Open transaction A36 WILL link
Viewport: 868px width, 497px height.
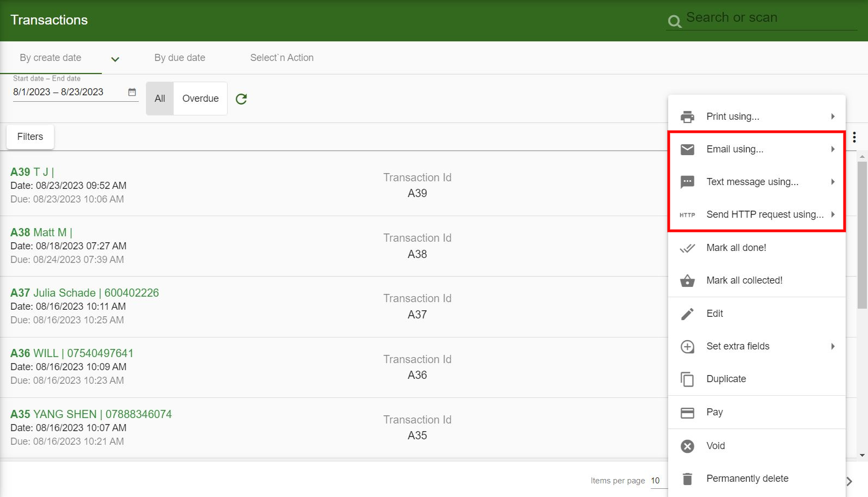[72, 353]
